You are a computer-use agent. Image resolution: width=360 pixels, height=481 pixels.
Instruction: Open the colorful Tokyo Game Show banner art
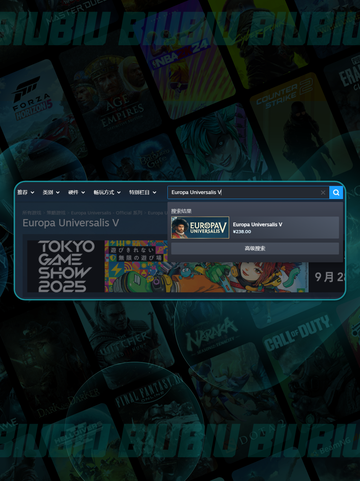tap(207, 266)
